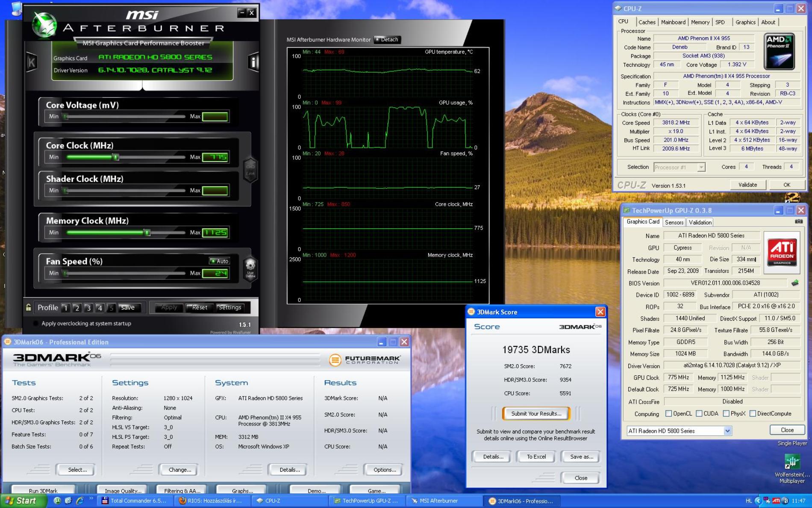Image resolution: width=812 pixels, height=508 pixels.
Task: Click the ATI Radeon logo in GPU-Z
Action: pyautogui.click(x=782, y=252)
